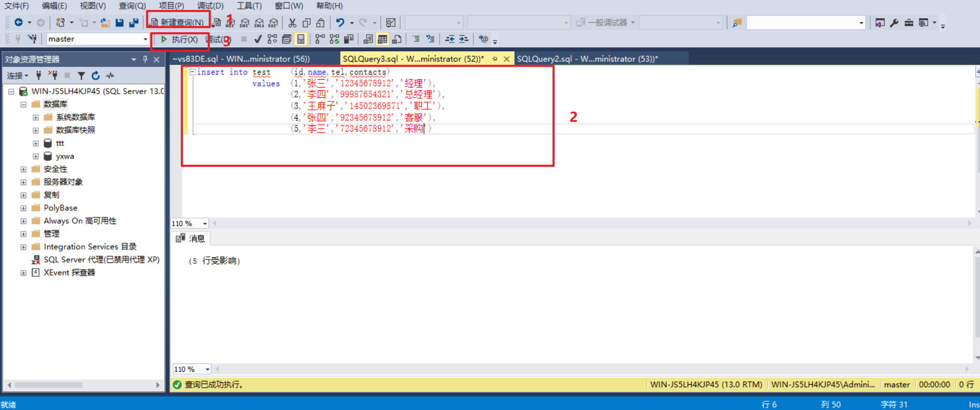The height and width of the screenshot is (410, 980).
Task: Switch to the ~vs83DE.sql tab
Action: tap(241, 59)
